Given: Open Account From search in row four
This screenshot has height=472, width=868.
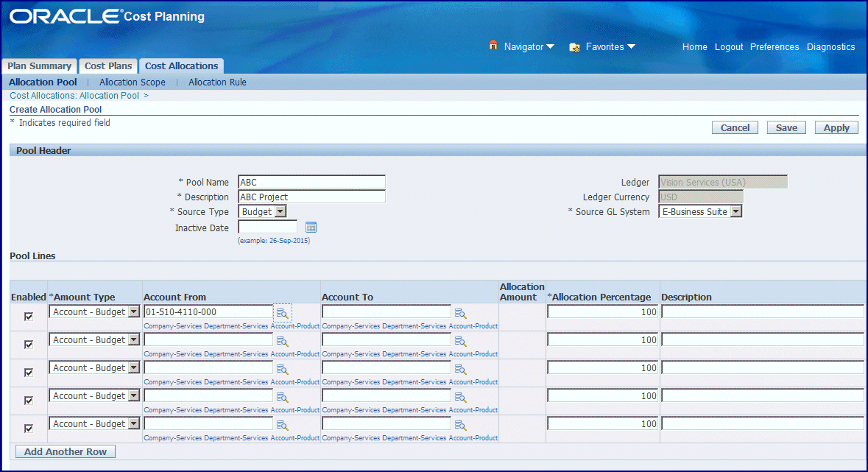Looking at the screenshot, I should pyautogui.click(x=282, y=397).
